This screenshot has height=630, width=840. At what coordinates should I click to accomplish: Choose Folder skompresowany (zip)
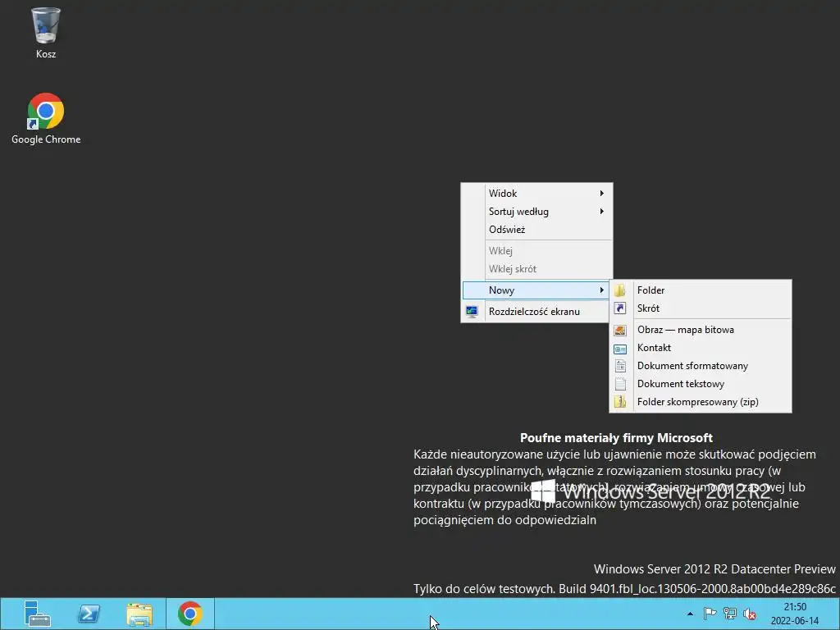pos(701,402)
